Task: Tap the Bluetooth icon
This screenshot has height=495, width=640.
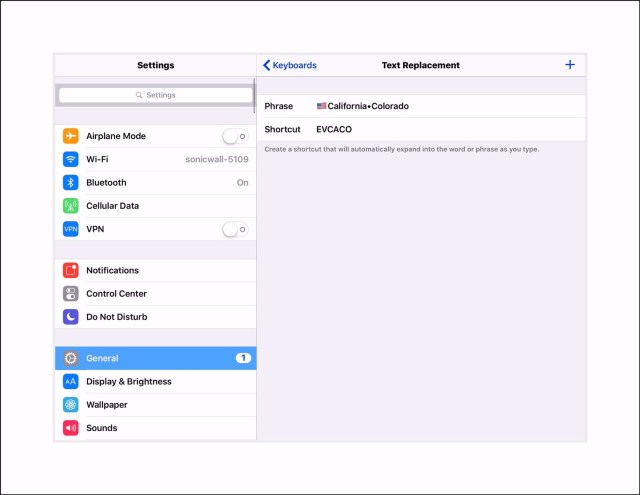Action: pyautogui.click(x=70, y=182)
